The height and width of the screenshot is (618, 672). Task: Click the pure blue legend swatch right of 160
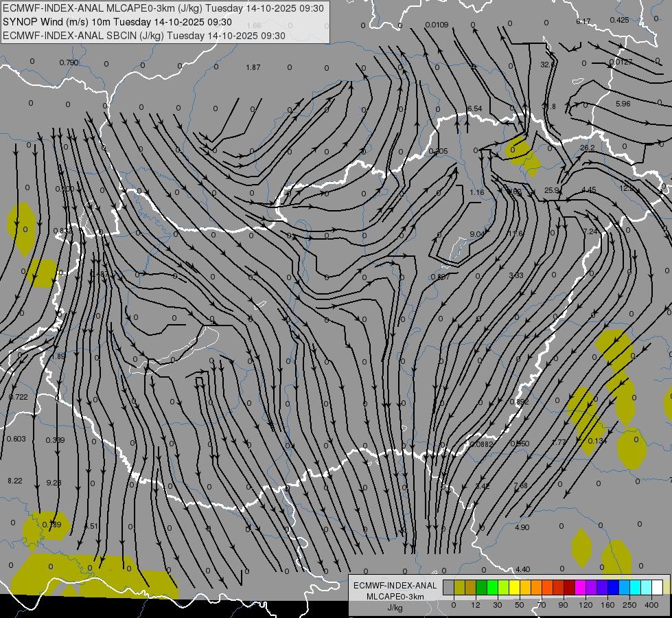[x=614, y=587]
